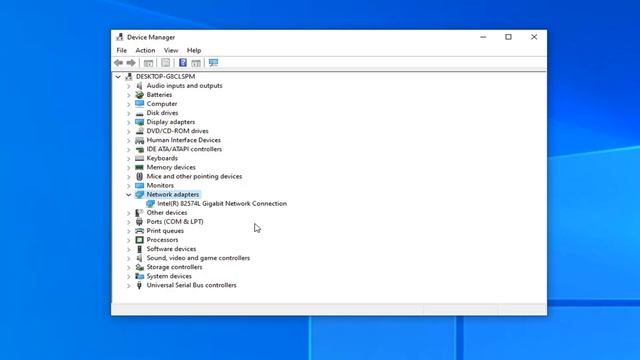Select the Software devices label
The width and height of the screenshot is (640, 360).
pyautogui.click(x=171, y=249)
